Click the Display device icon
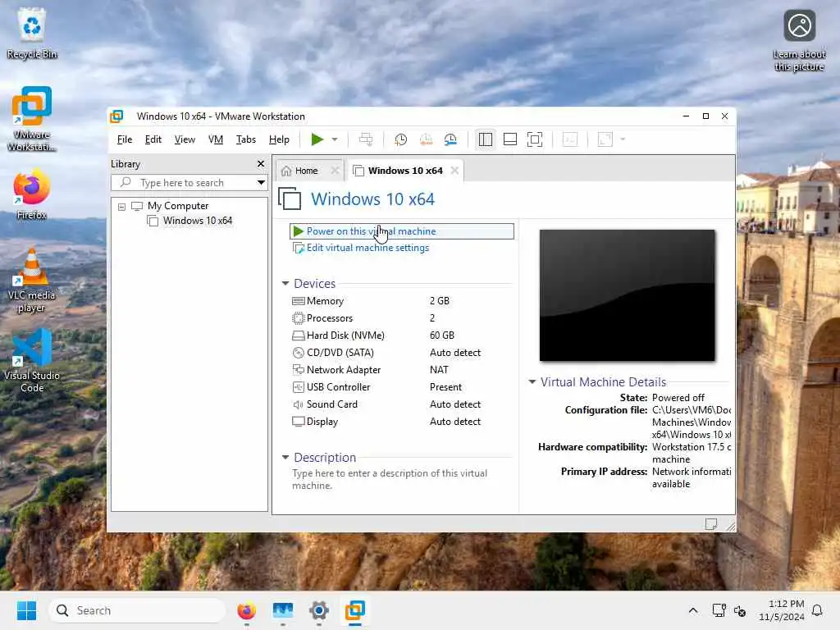Viewport: 840px width, 630px height. pos(299,422)
